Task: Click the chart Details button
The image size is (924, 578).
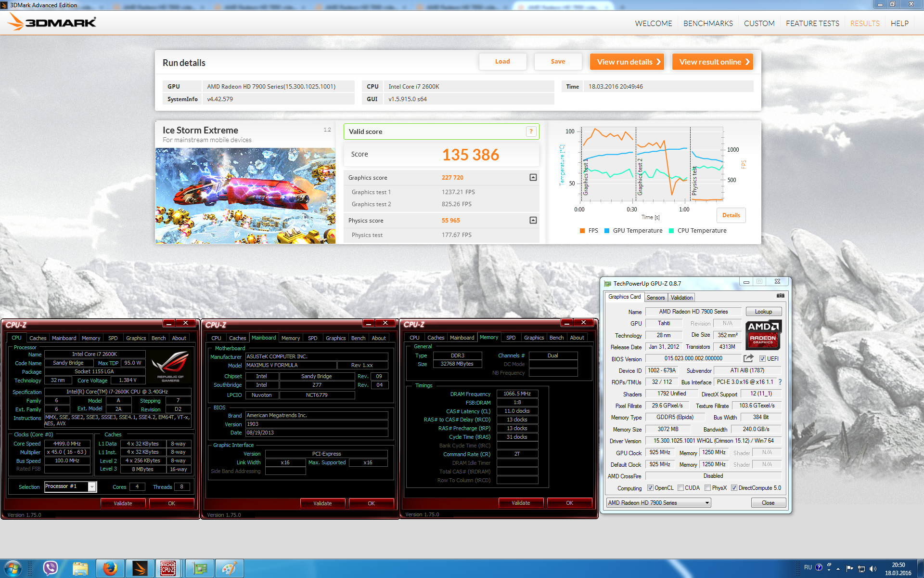Action: 731,215
